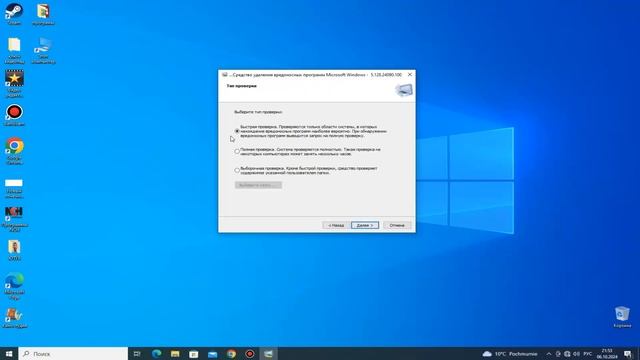Screen dimensions: 640x360
Task: Open Microsoft Store from the taskbar
Action: click(x=194, y=353)
